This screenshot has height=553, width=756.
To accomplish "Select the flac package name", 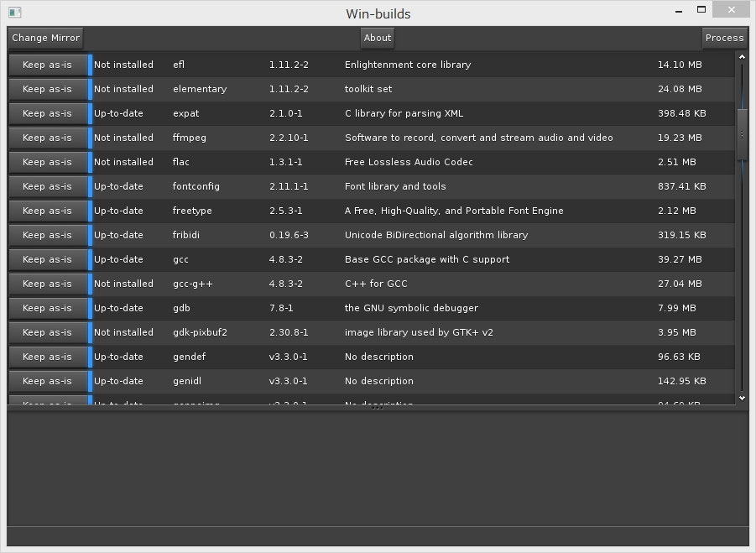I will click(x=180, y=162).
